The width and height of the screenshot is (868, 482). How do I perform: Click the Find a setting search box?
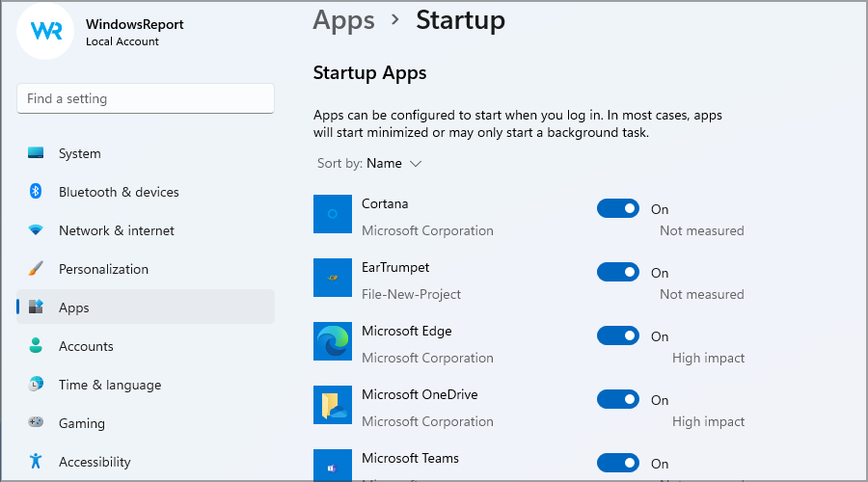click(146, 98)
